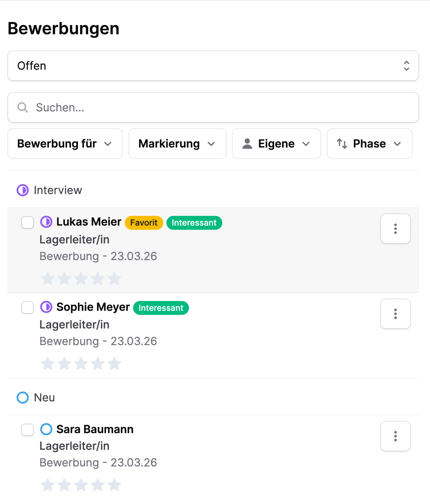Click the magnifying glass search icon
Image resolution: width=430 pixels, height=504 pixels.
[x=23, y=107]
